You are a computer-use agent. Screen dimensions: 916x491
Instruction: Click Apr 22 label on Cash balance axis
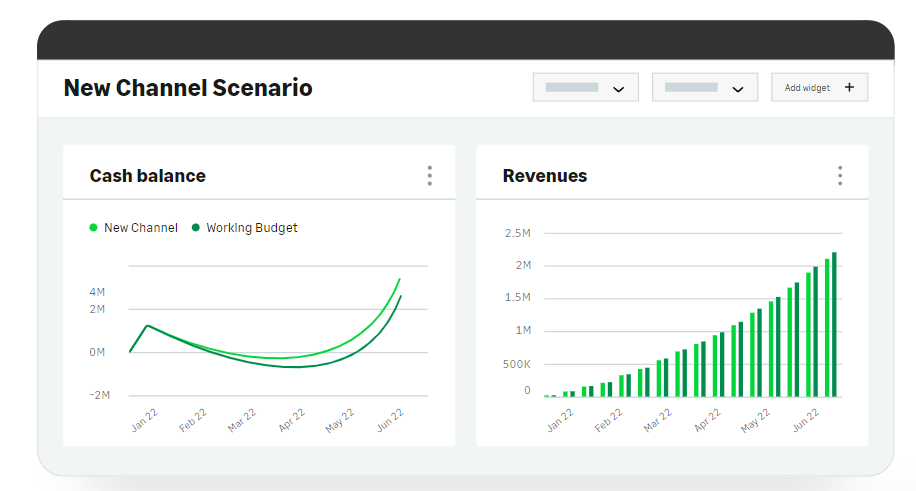click(x=292, y=420)
